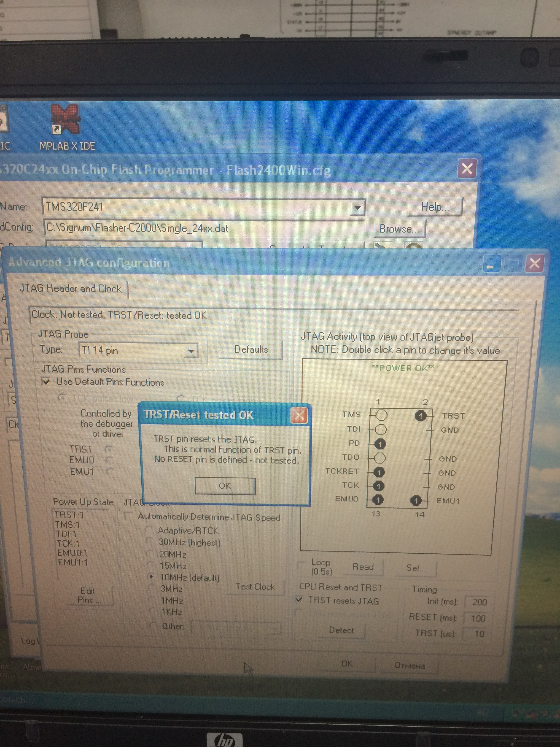Select EMU0 controlled-by-debugger radio button
560x747 pixels.
pyautogui.click(x=109, y=460)
